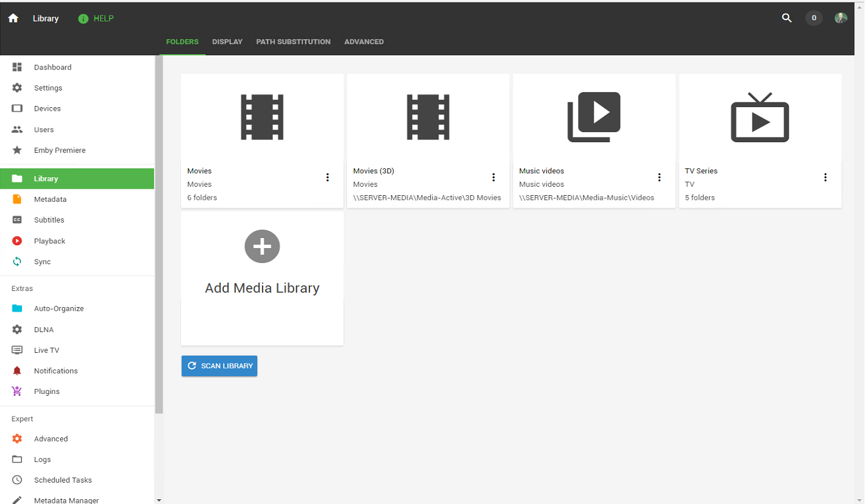Switch to the Folders tab

click(x=182, y=42)
